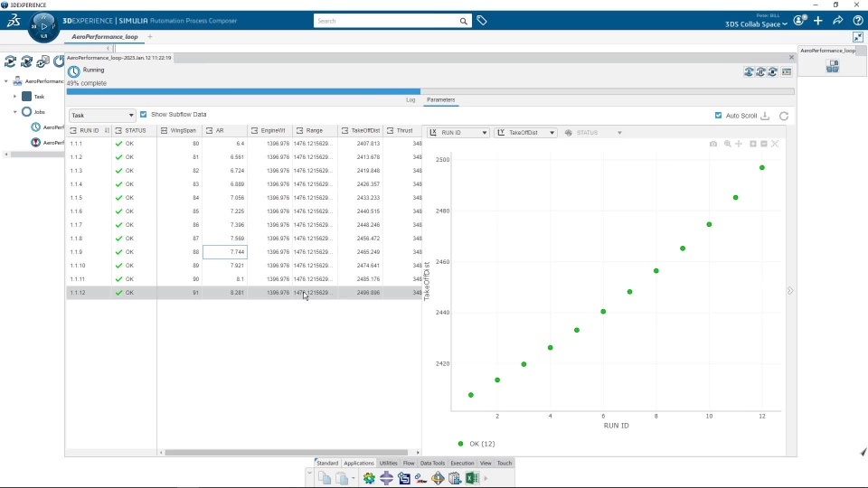
Task: Open the help question mark icon
Action: click(x=857, y=21)
